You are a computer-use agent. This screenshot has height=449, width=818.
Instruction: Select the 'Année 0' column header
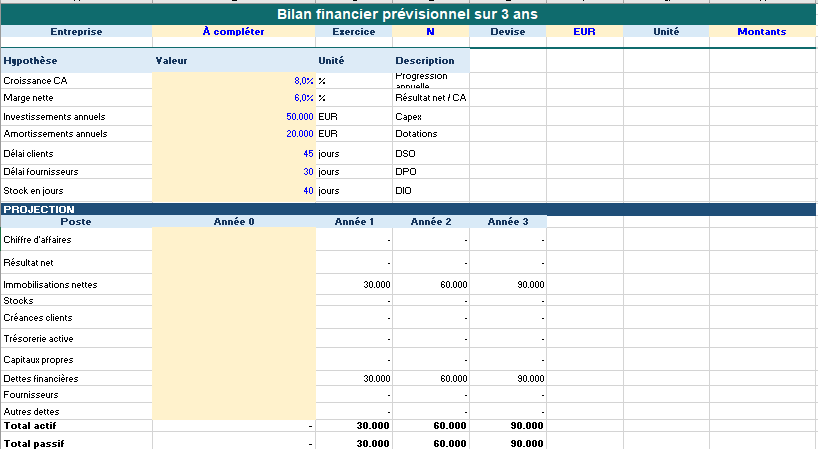[x=234, y=222]
